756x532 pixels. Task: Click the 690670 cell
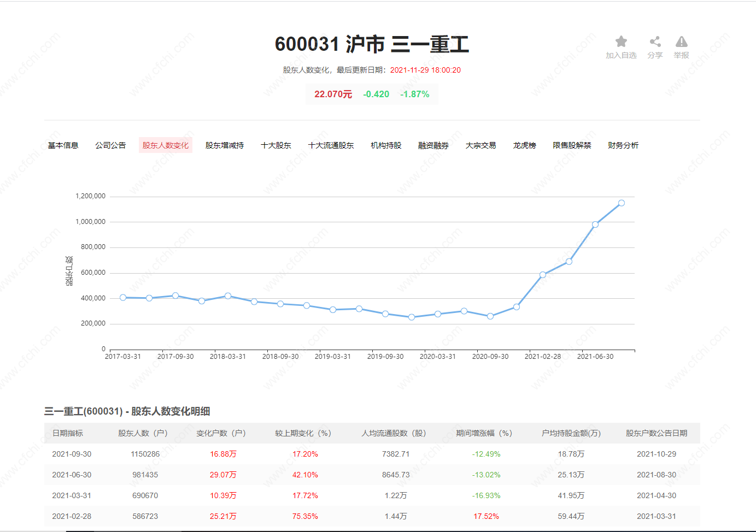click(x=145, y=495)
